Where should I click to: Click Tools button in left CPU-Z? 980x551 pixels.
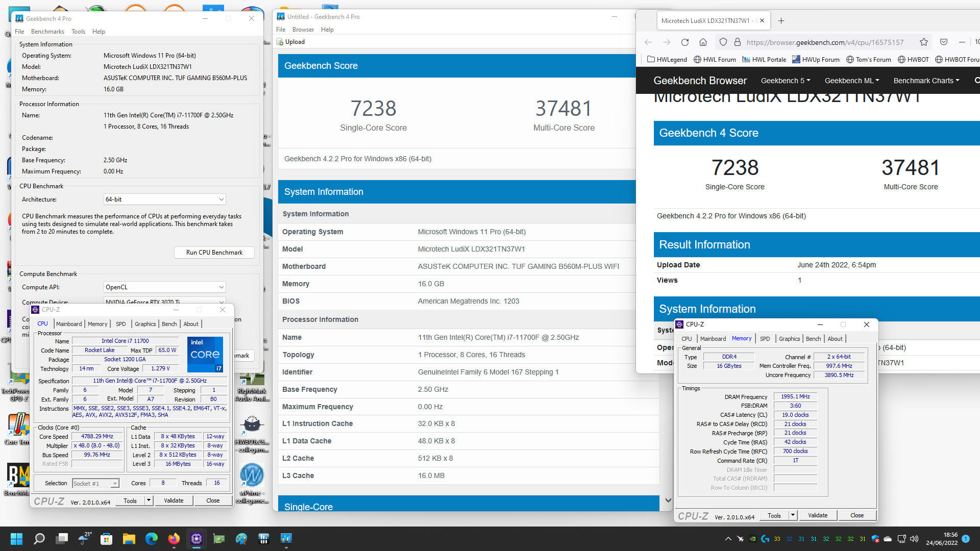coord(130,501)
